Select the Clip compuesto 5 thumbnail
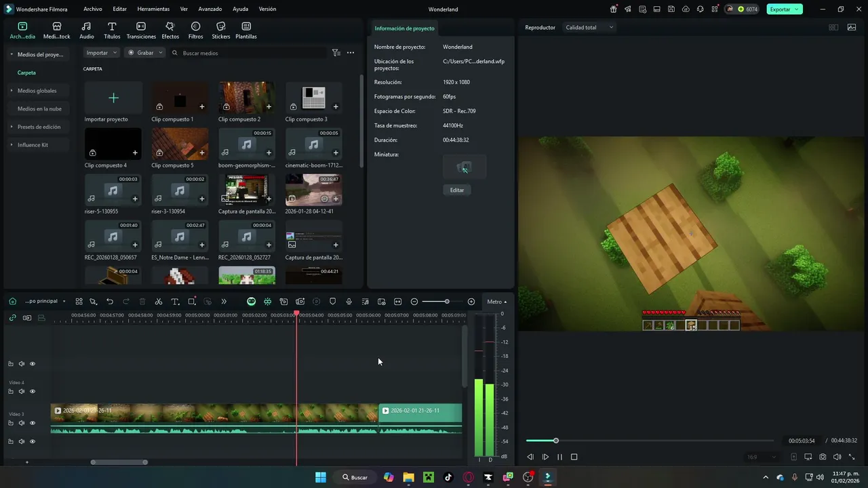 pyautogui.click(x=180, y=144)
